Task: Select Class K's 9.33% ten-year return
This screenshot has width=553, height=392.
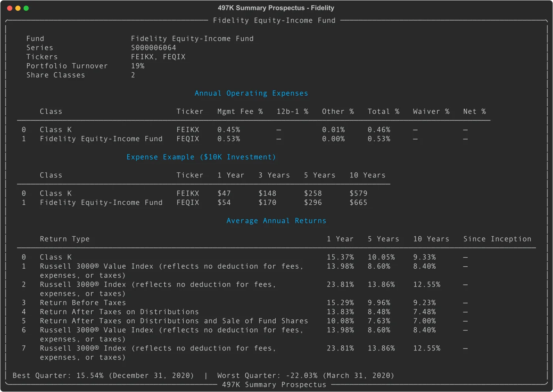Action: coord(424,257)
